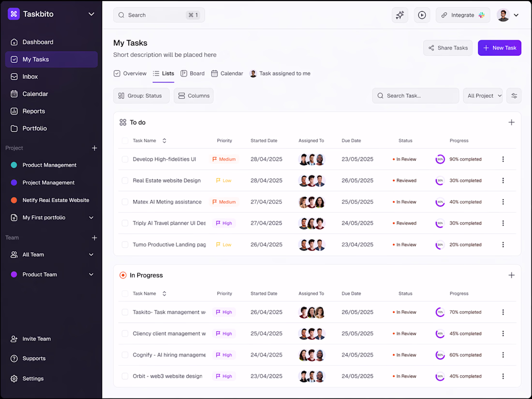The image size is (532, 399).
Task: Add a new project with plus icon
Action: point(94,148)
